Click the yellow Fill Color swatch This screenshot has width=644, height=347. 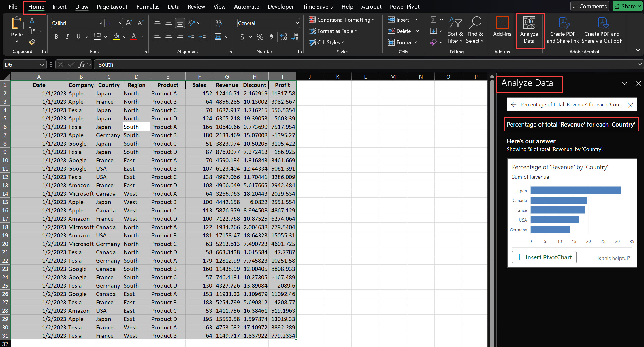116,37
